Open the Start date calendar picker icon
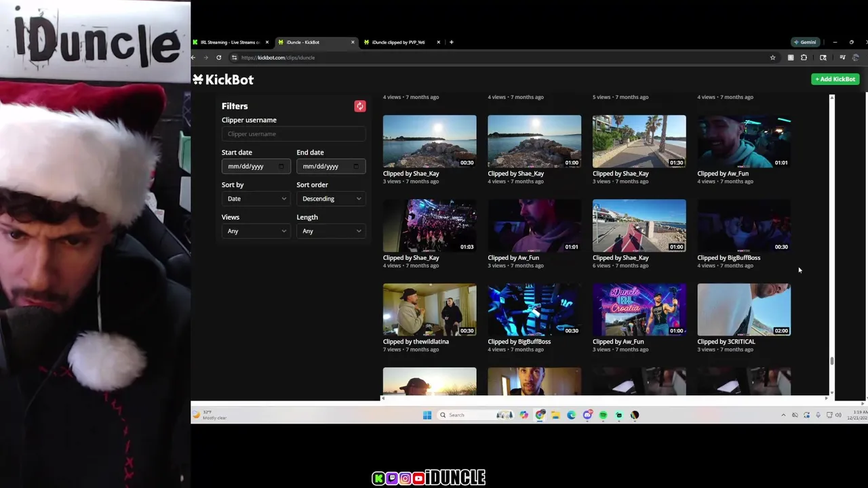This screenshot has width=868, height=488. pos(281,166)
